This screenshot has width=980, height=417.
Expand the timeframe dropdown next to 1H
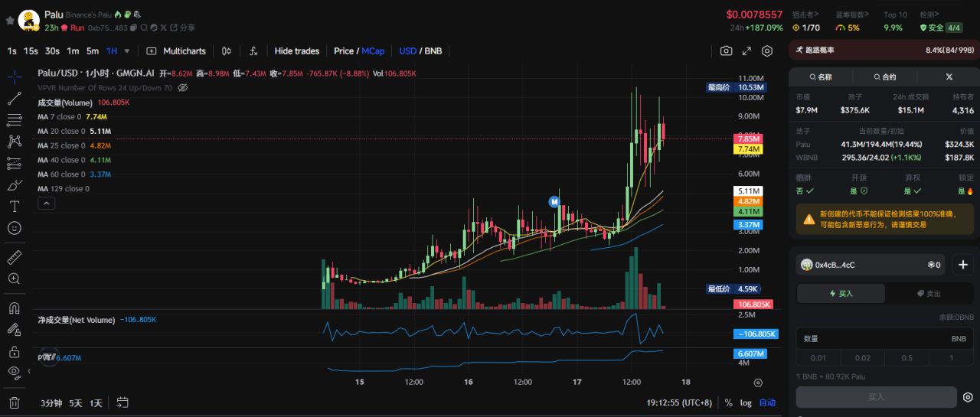(127, 51)
